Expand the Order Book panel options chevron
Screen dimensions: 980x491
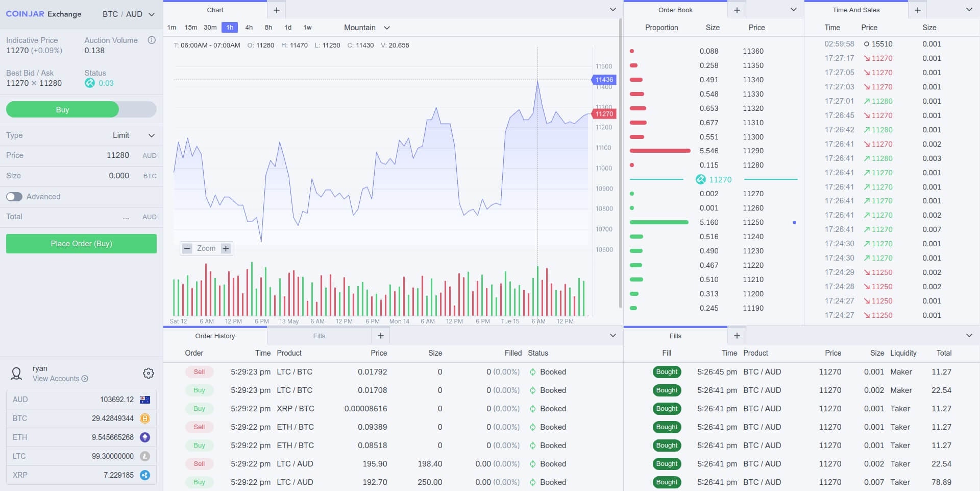coord(793,10)
